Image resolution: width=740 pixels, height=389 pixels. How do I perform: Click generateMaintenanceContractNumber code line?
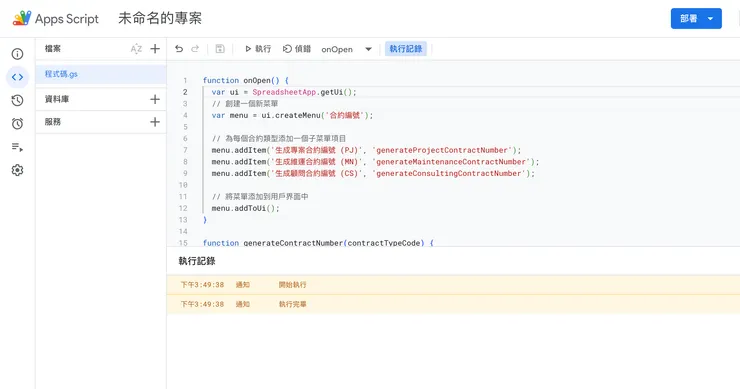tap(375, 161)
